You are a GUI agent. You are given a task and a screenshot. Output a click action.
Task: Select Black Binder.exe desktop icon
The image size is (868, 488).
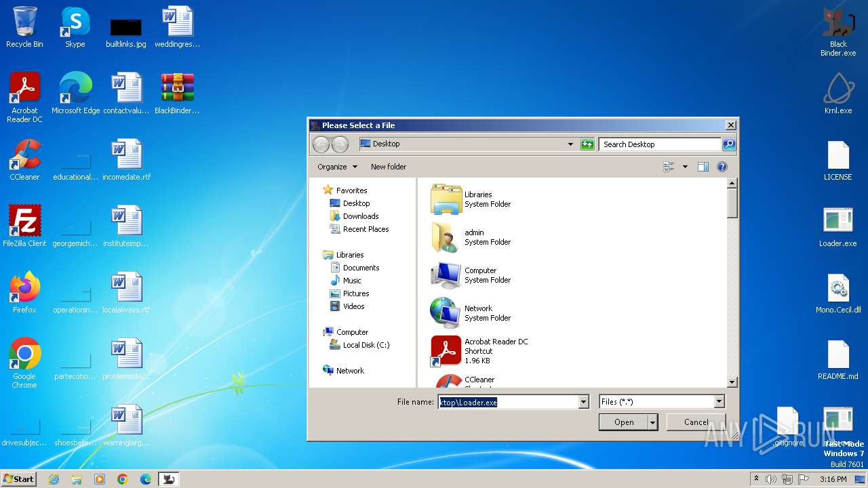coord(838,31)
